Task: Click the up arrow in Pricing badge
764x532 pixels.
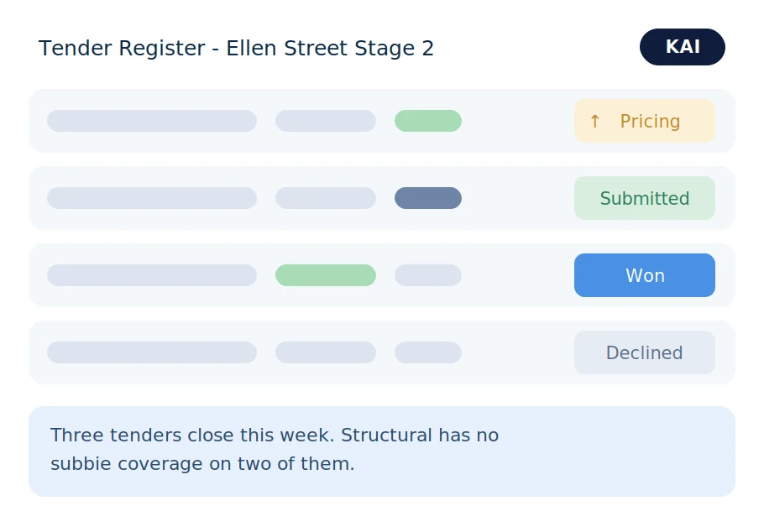Action: pos(594,122)
